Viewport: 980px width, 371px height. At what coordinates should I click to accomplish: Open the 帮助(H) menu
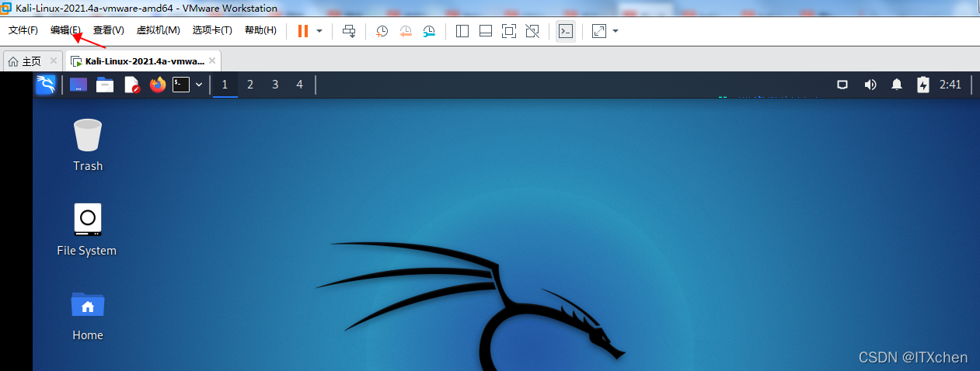260,30
